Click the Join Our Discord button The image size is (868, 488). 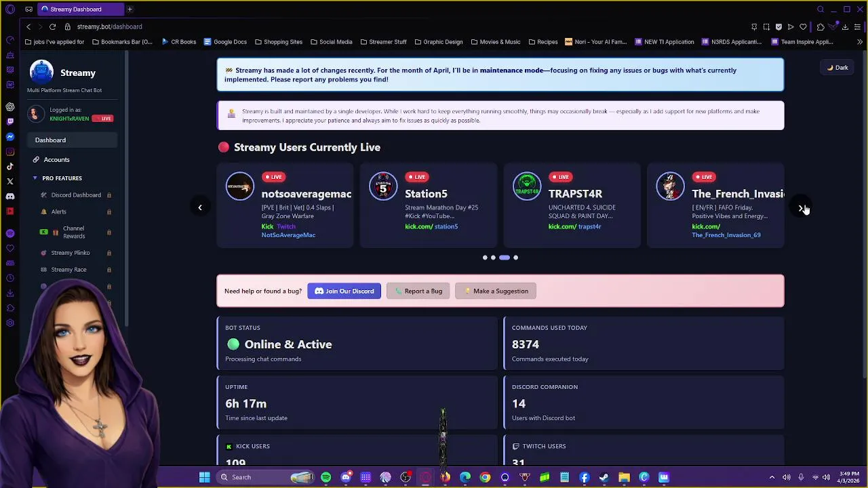tap(344, 291)
